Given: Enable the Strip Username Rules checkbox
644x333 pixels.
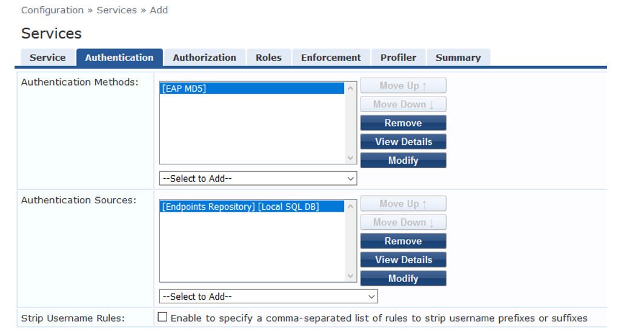Looking at the screenshot, I should pos(162,317).
